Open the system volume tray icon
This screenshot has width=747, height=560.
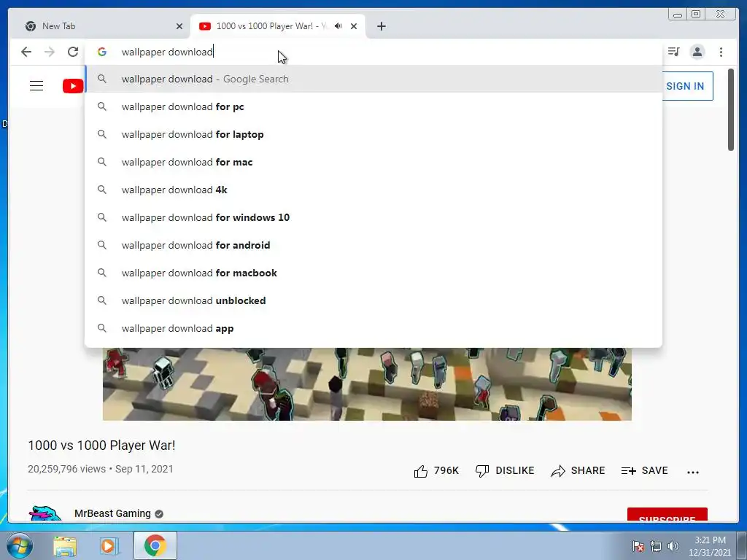(x=673, y=546)
